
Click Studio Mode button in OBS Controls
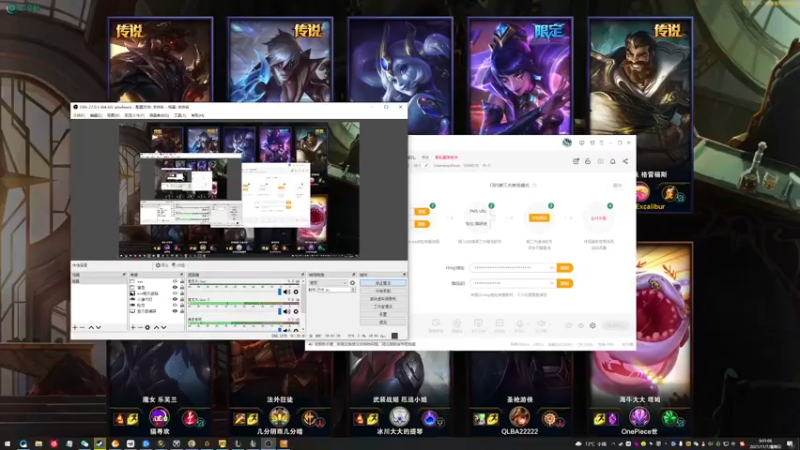[x=383, y=307]
